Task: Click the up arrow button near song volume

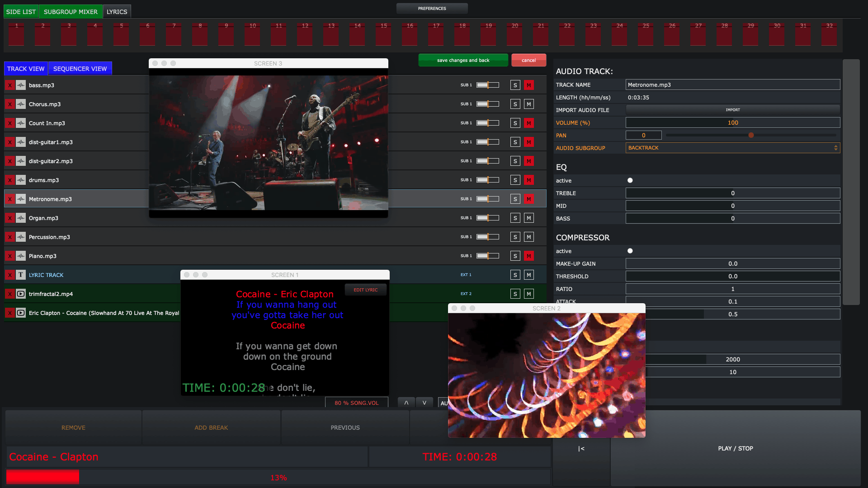Action: click(x=406, y=403)
